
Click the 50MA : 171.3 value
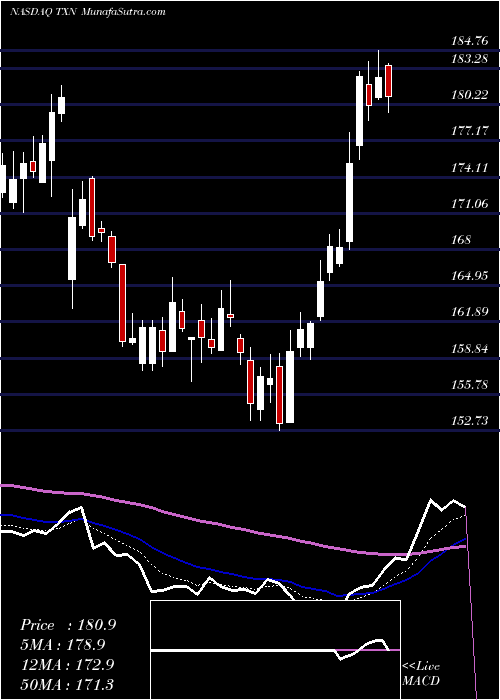(67, 684)
